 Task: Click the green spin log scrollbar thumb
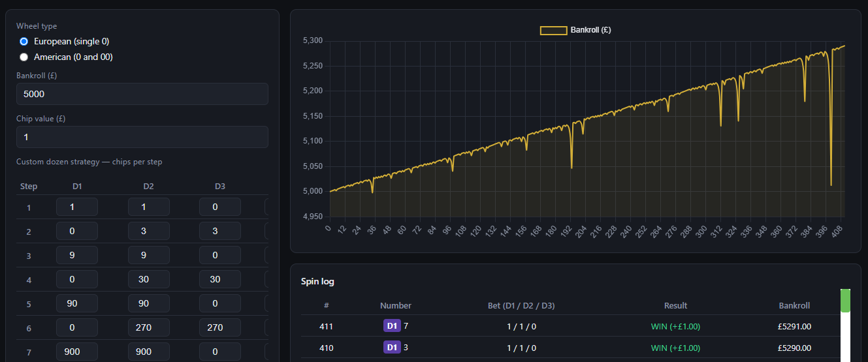[845, 301]
